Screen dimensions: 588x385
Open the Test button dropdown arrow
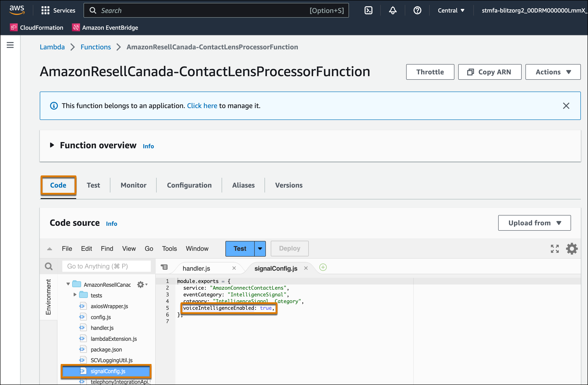coord(260,248)
